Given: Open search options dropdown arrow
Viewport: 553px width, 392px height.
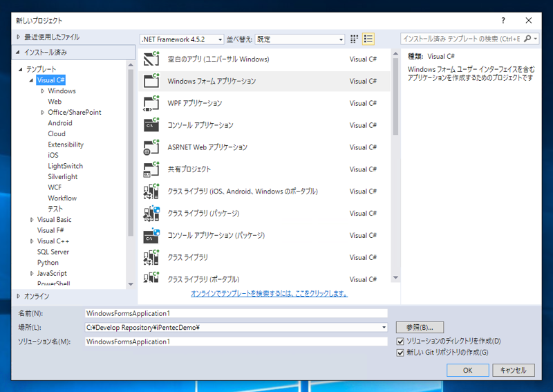Looking at the screenshot, I should coord(535,39).
